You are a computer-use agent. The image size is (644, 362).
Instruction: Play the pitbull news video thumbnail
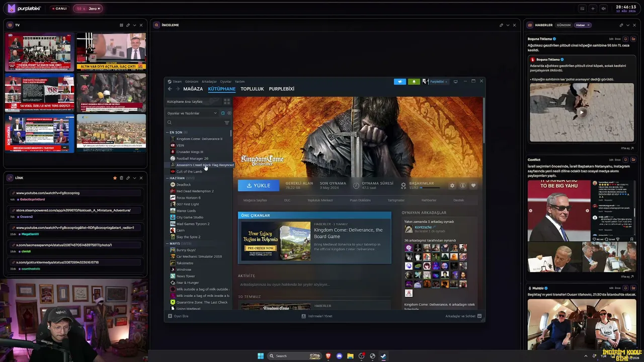(x=582, y=113)
